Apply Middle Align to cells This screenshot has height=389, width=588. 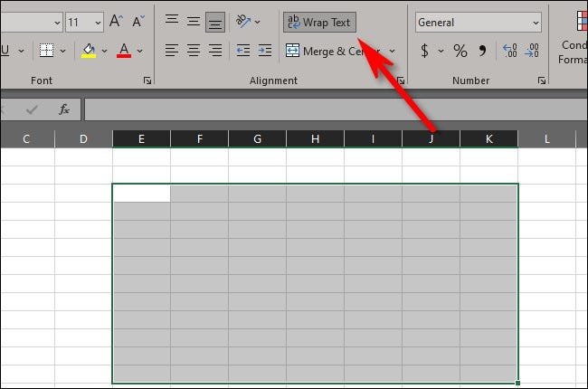(194, 22)
